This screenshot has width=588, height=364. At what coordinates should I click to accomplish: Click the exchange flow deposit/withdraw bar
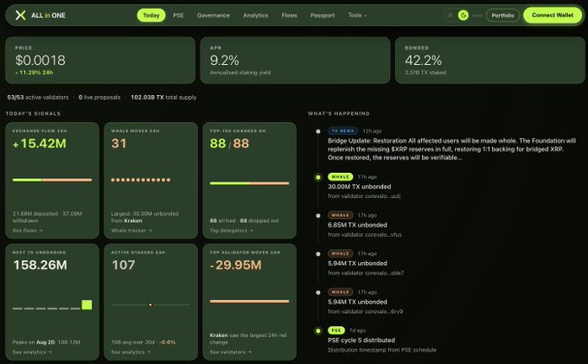click(x=52, y=180)
